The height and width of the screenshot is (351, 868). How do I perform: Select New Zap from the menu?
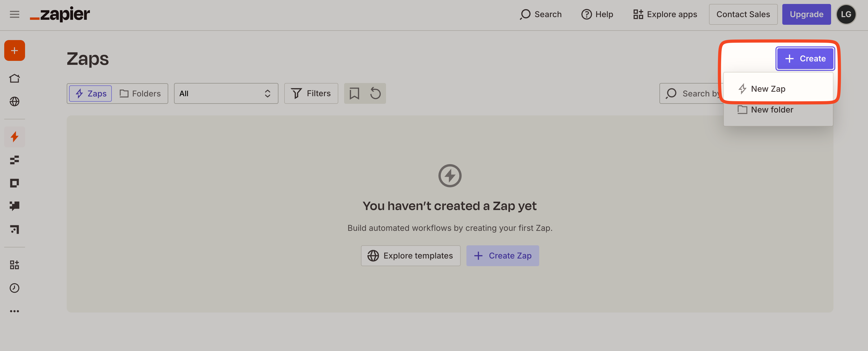pos(768,89)
